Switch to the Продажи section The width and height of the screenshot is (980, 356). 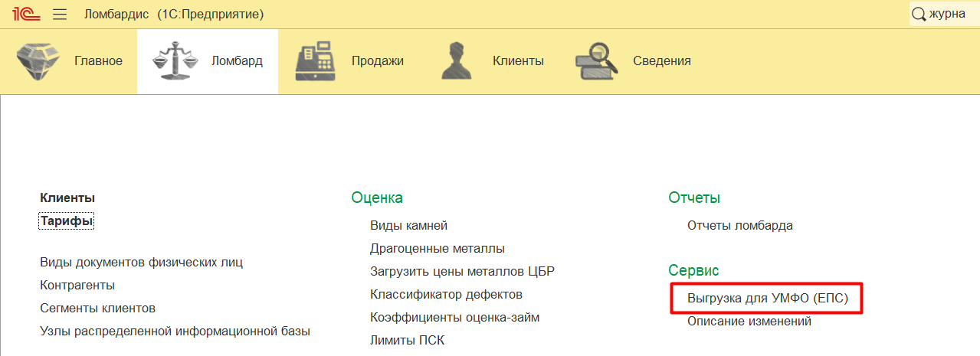pos(349,61)
